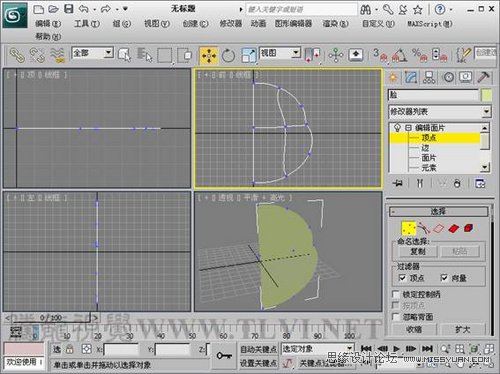
Task: Toggle the Vectors filter checkbox (向量)
Action: point(444,278)
